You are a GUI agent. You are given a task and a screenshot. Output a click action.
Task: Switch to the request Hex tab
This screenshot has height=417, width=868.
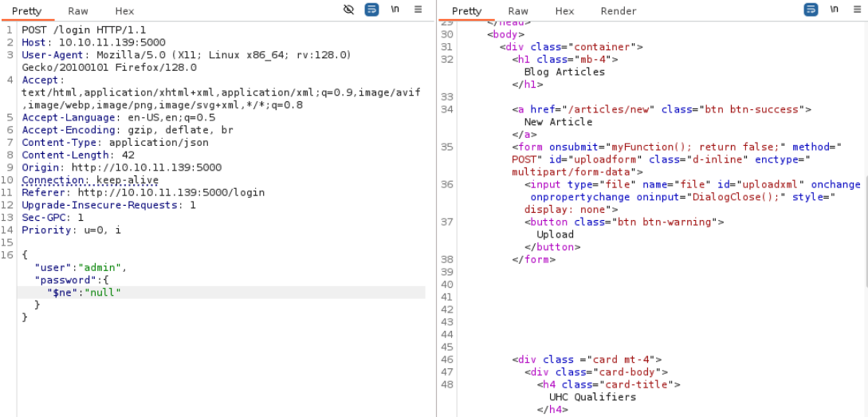point(124,10)
